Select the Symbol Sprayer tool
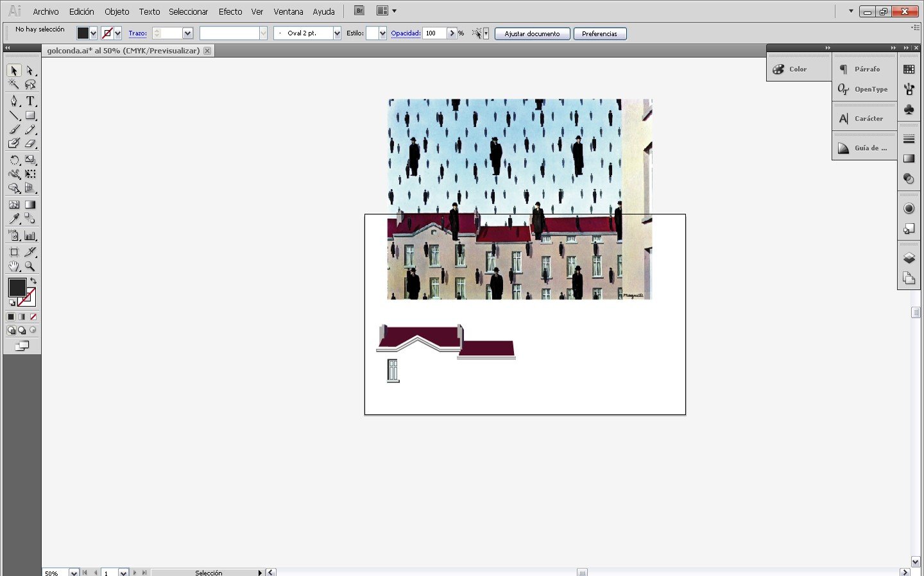 (14, 235)
